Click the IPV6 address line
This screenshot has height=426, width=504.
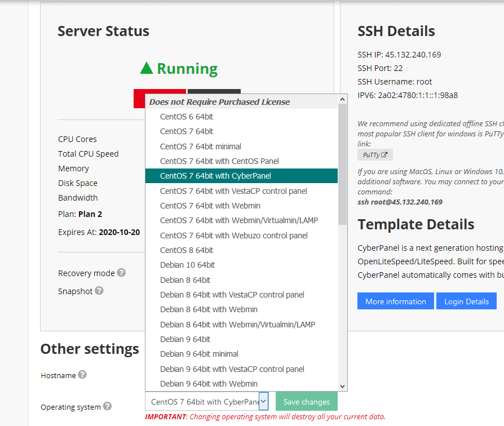point(408,95)
